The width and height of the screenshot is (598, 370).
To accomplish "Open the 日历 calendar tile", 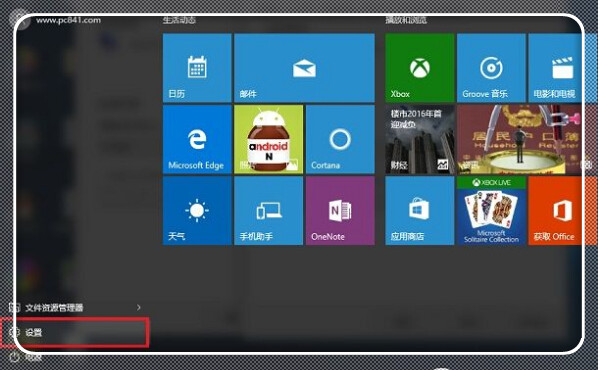I will [x=197, y=68].
